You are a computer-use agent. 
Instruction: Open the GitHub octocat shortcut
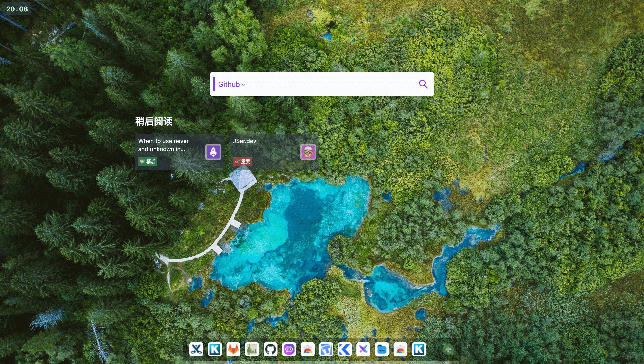point(271,349)
